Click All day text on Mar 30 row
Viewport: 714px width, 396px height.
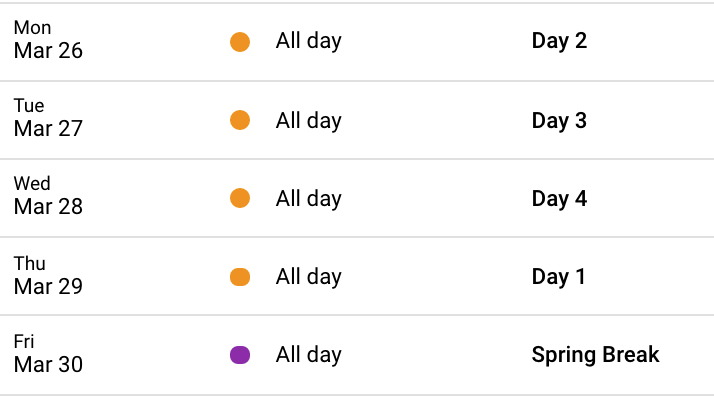[x=309, y=355]
